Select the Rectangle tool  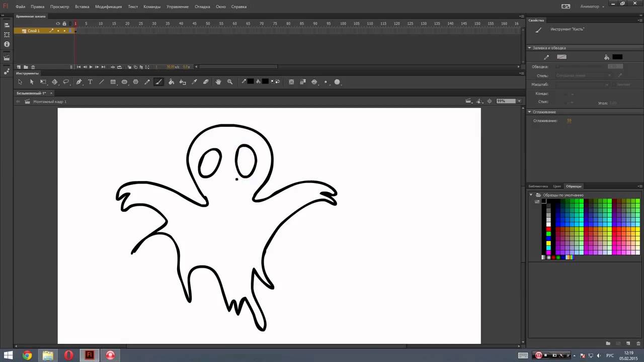click(x=113, y=82)
